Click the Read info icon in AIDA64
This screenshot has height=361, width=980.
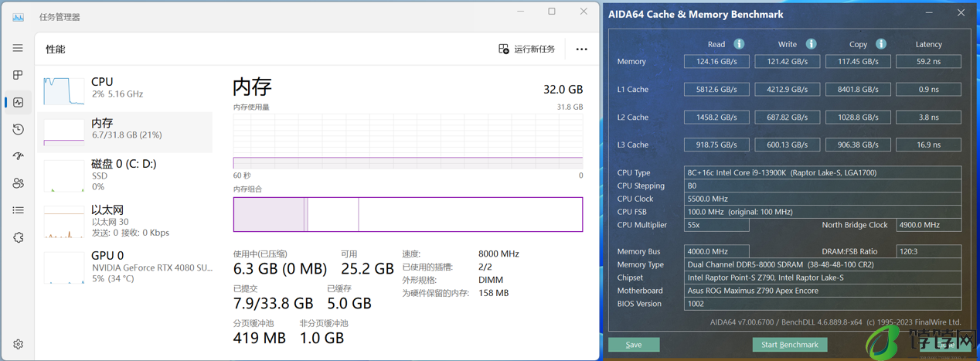pos(739,44)
